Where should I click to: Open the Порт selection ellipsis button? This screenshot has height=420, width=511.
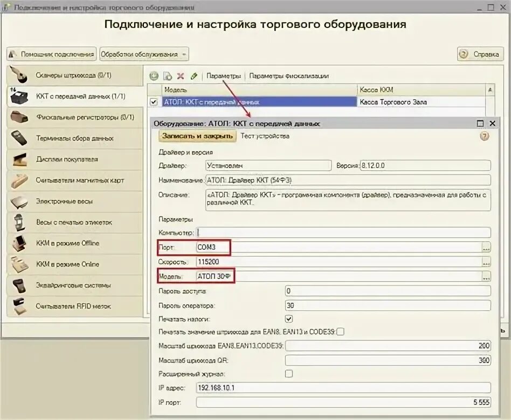486,248
